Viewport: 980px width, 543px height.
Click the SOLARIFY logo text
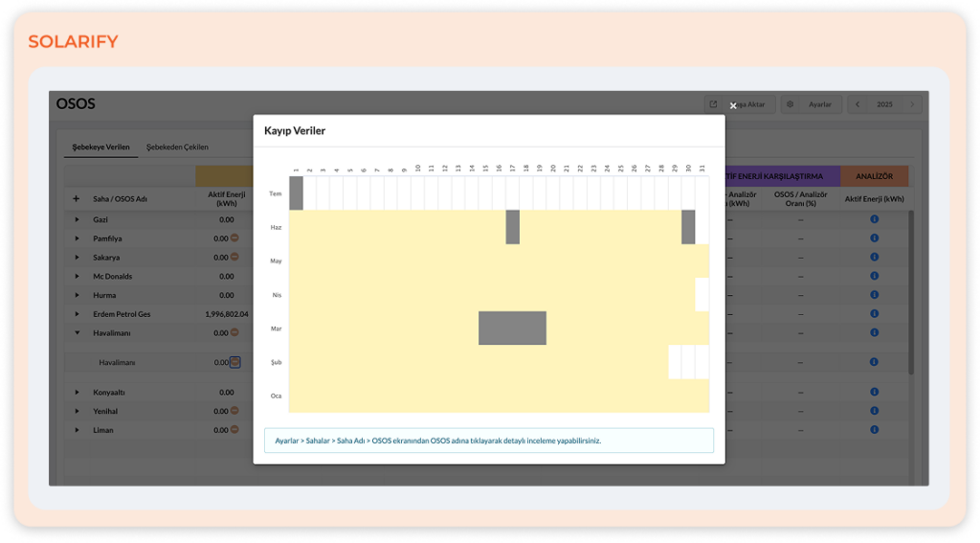pyautogui.click(x=73, y=41)
